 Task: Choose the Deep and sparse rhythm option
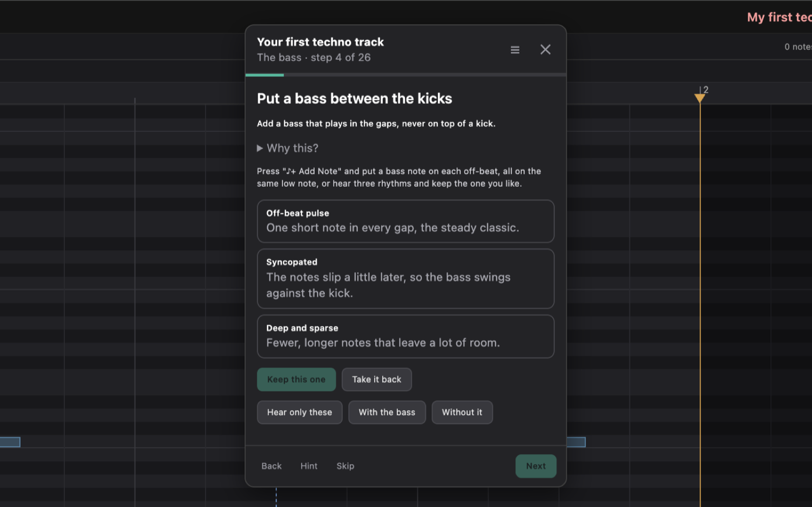[x=405, y=336]
